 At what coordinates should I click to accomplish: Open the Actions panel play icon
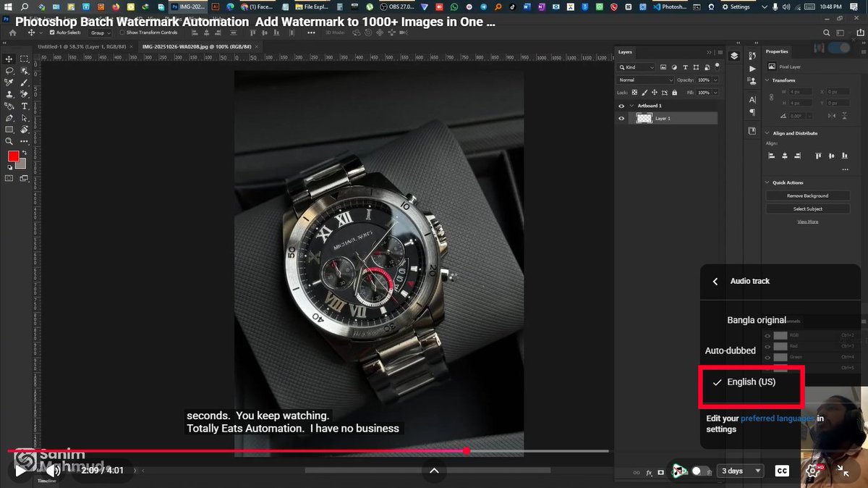tap(752, 68)
